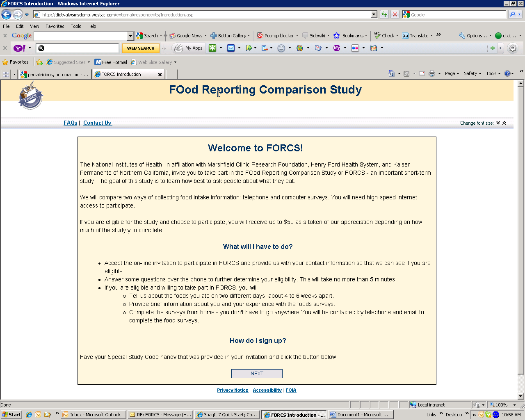Screen dimensions: 525x420
Task: Click the green plus icon on the Yahoo toolbar
Action: (493, 48)
